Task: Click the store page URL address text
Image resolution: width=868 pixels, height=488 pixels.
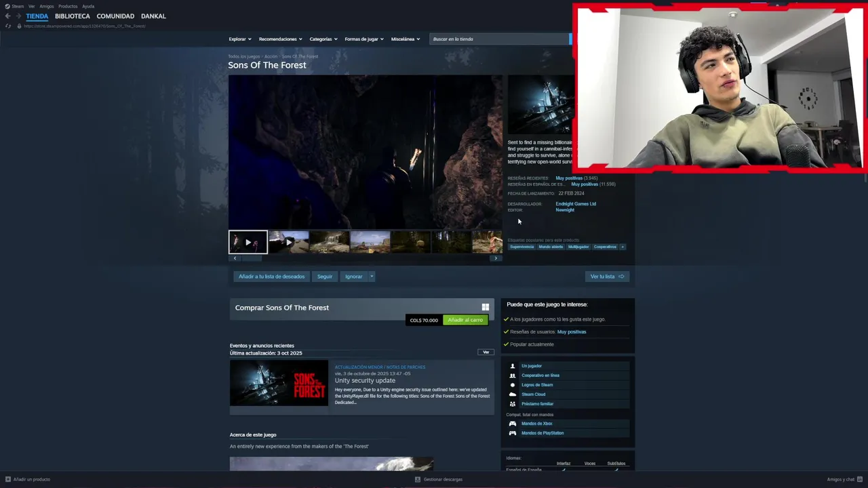Action: point(85,26)
